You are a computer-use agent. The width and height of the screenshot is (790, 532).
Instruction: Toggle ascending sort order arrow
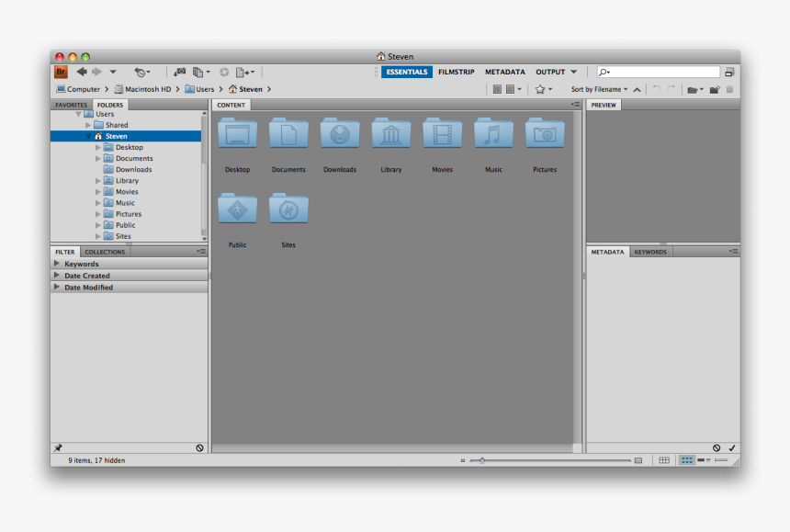tap(638, 89)
